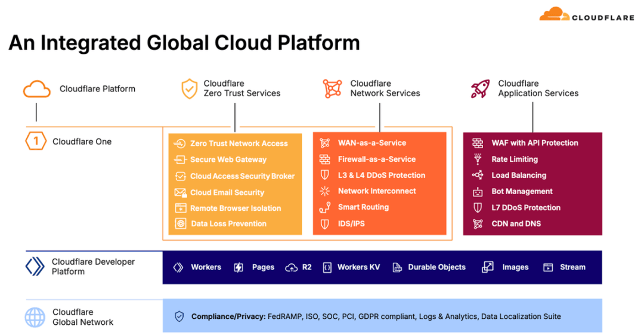Click the 'CDN and DNS' text
The image size is (644, 335).
(516, 224)
